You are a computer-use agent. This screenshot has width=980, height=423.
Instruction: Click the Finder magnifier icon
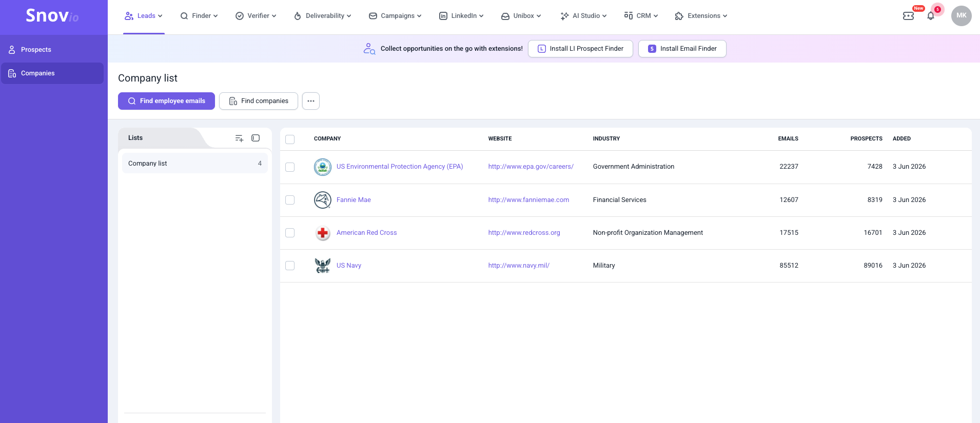tap(184, 16)
